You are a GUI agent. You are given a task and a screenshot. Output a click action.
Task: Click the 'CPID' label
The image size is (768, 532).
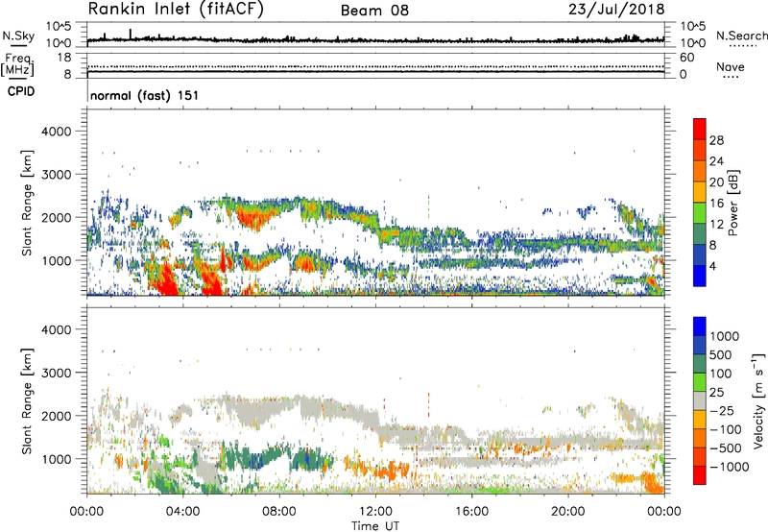coord(21,91)
